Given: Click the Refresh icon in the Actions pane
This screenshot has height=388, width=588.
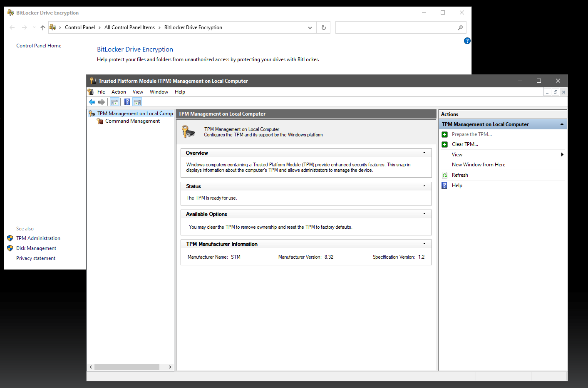Looking at the screenshot, I should click(x=445, y=175).
